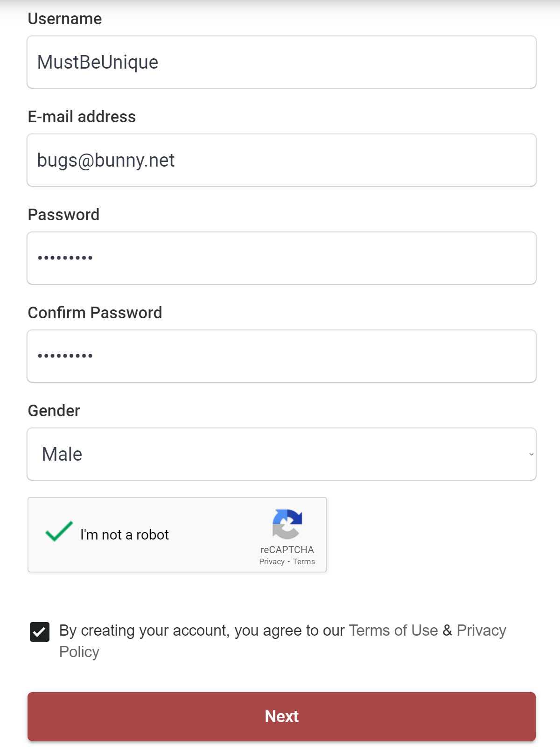Open the Privacy Policy link
The height and width of the screenshot is (750, 560).
(x=481, y=631)
